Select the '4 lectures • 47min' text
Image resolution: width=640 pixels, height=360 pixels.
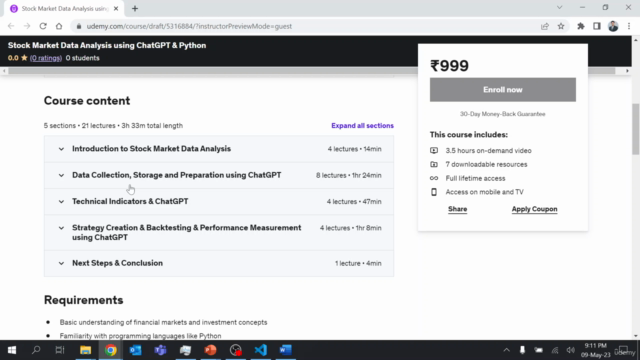(x=354, y=202)
